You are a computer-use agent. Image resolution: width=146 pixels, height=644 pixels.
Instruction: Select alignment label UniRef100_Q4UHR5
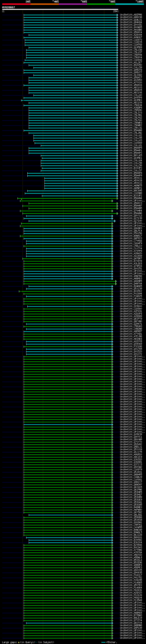click(131, 281)
